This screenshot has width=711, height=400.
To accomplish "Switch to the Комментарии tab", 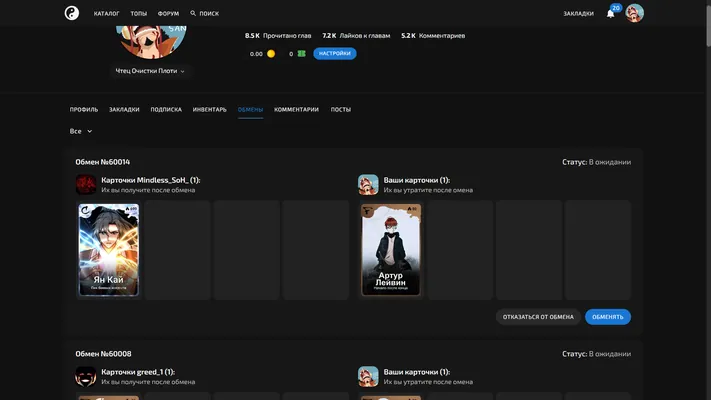I will 296,109.
